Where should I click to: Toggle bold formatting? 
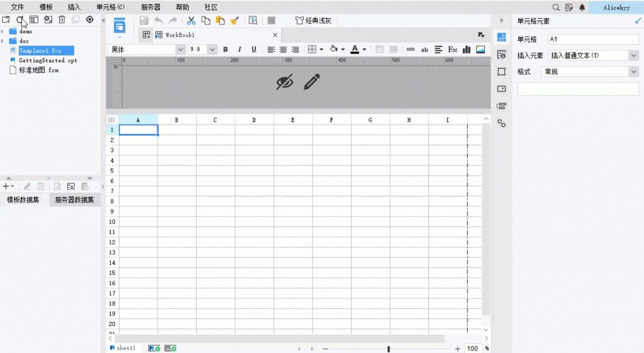click(226, 50)
